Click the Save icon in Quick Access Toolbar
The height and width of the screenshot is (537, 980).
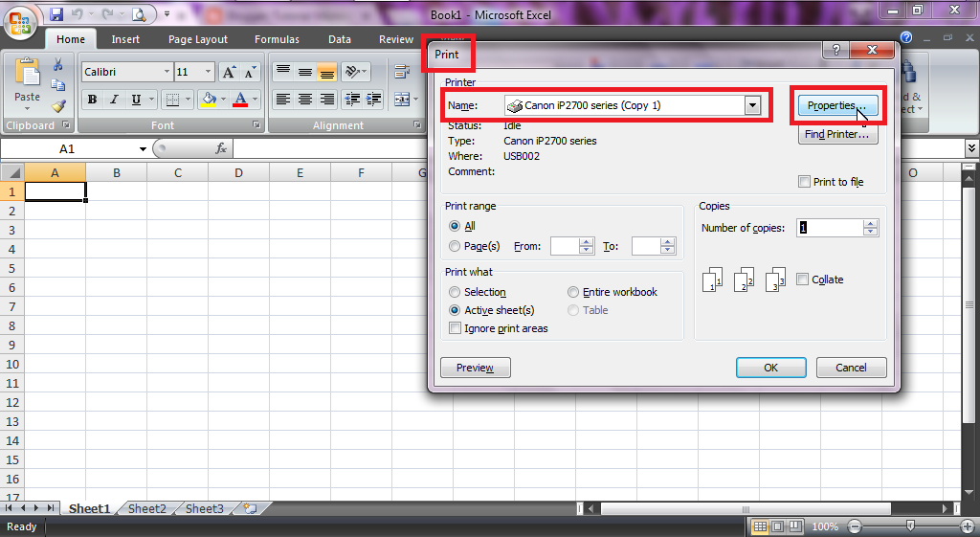coord(56,13)
